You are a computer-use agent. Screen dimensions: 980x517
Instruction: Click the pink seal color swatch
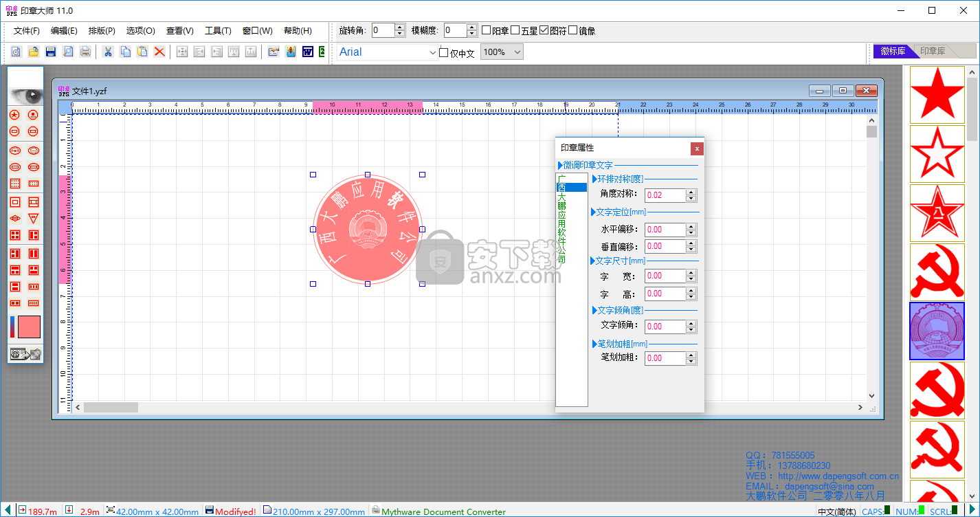point(29,327)
